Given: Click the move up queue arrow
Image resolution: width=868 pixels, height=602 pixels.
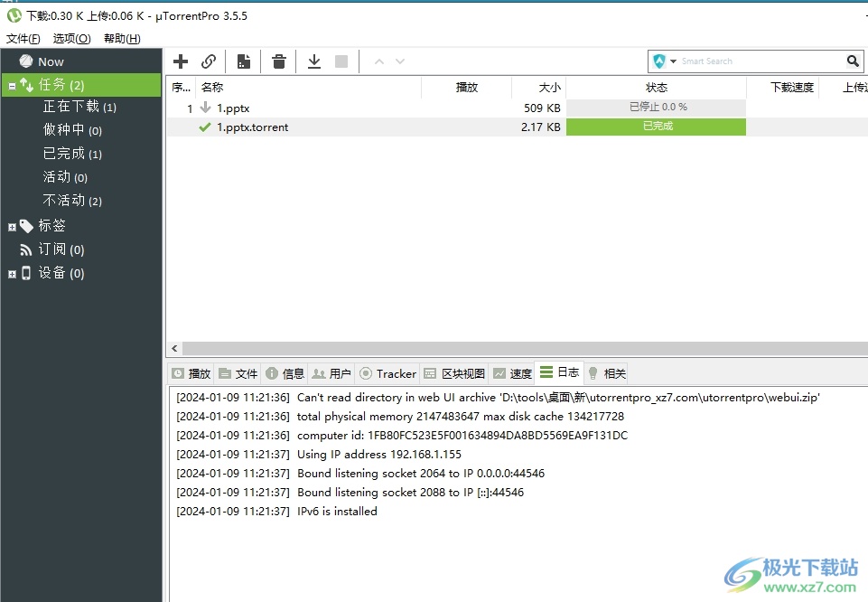Looking at the screenshot, I should pos(379,61).
